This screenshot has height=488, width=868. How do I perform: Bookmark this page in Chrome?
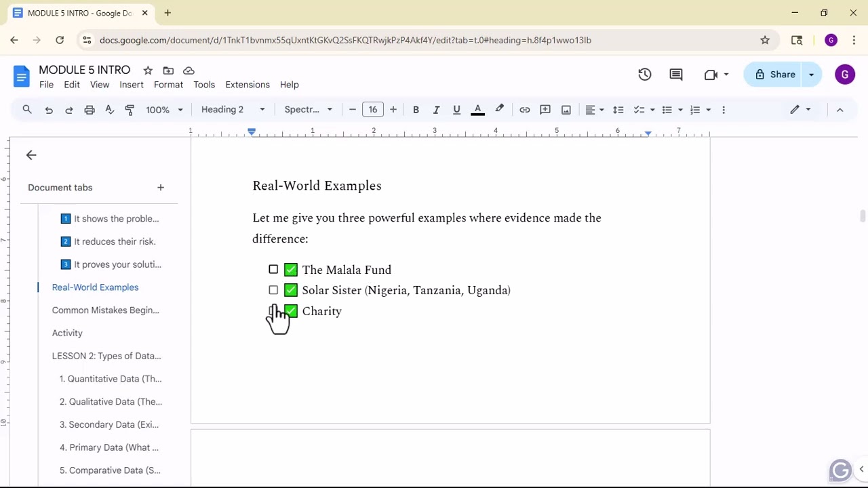pyautogui.click(x=765, y=40)
